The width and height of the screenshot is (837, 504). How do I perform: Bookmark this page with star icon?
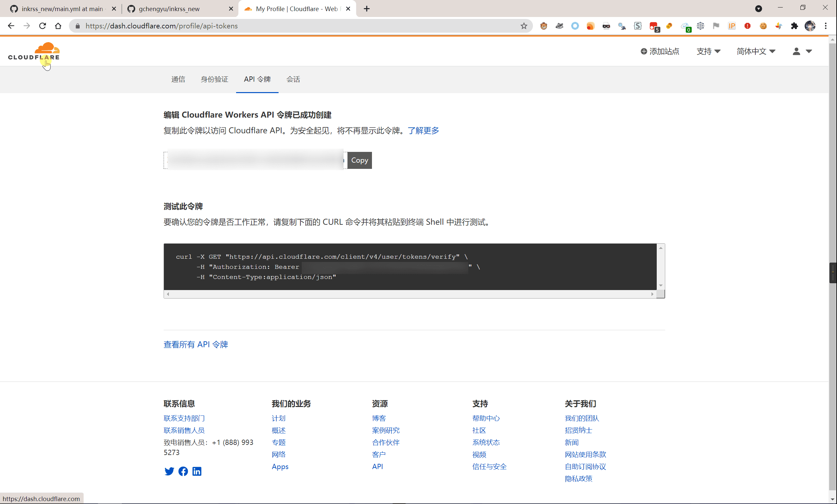click(523, 26)
